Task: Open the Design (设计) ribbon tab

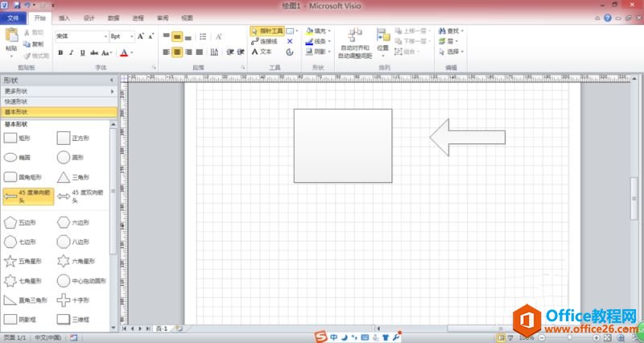Action: click(x=89, y=17)
